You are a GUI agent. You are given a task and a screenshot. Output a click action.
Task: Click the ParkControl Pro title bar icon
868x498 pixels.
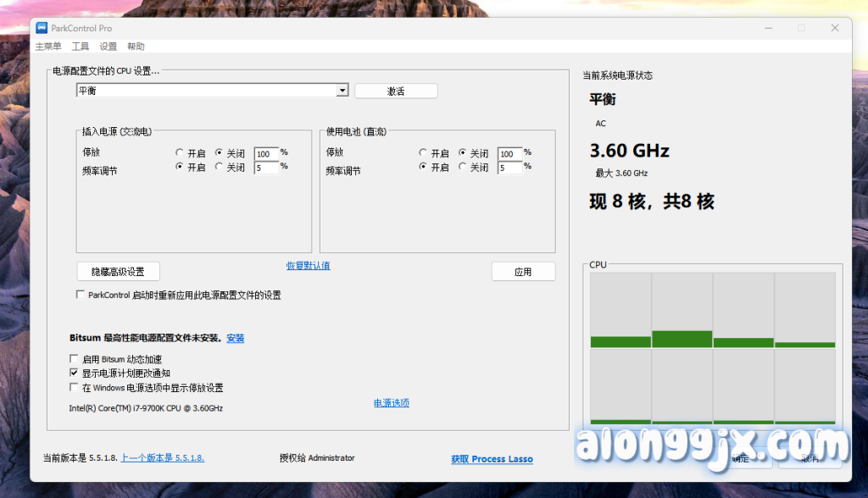(42, 28)
